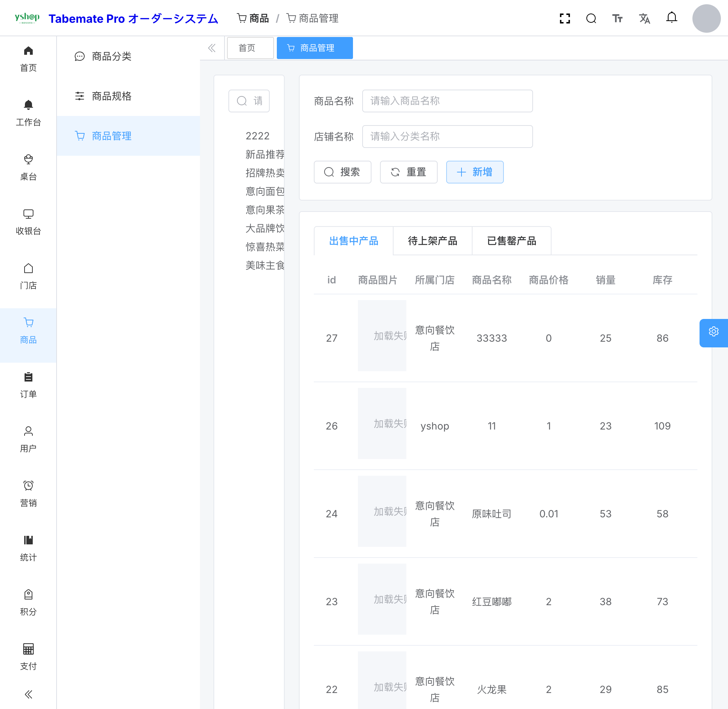Collapse the main sidebar at bottom
728x709 pixels.
[28, 694]
